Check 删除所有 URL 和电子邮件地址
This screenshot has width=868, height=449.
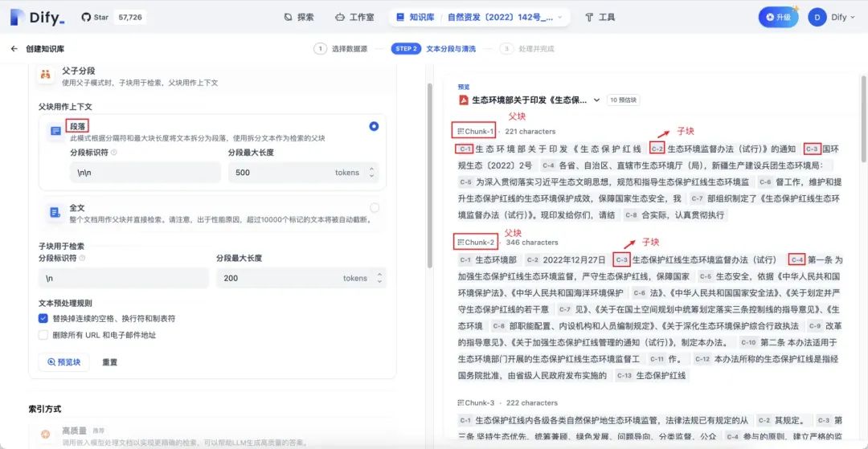point(43,335)
